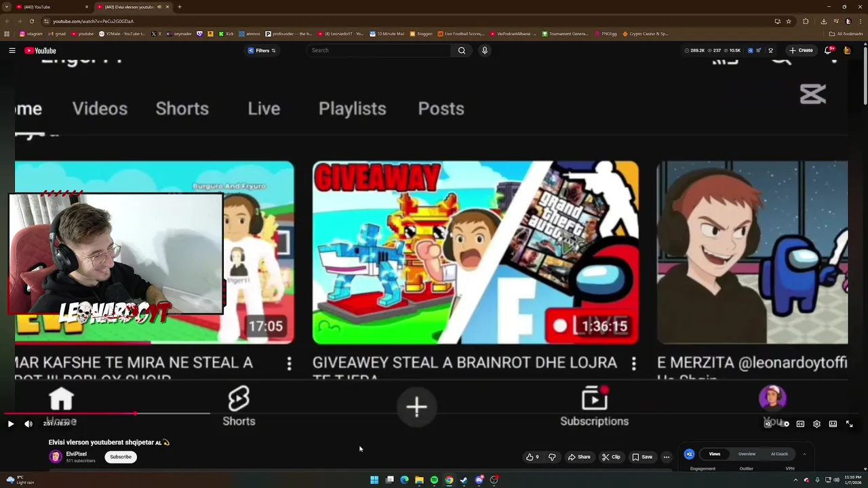Open the 10 Minute Mail bookmark
The width and height of the screenshot is (868, 488).
[x=387, y=34]
